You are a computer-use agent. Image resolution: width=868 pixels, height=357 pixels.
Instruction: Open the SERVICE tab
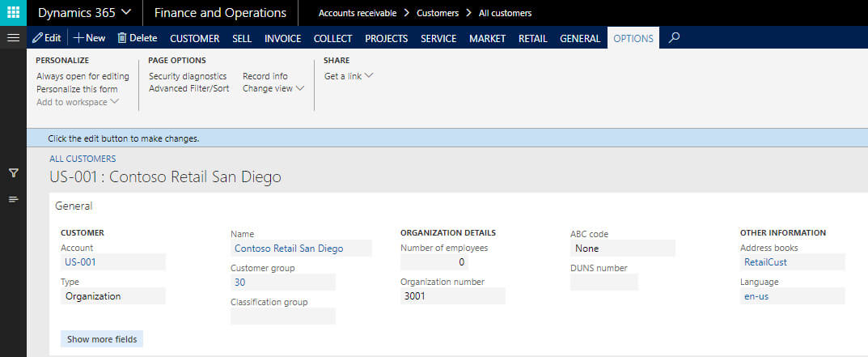point(438,38)
